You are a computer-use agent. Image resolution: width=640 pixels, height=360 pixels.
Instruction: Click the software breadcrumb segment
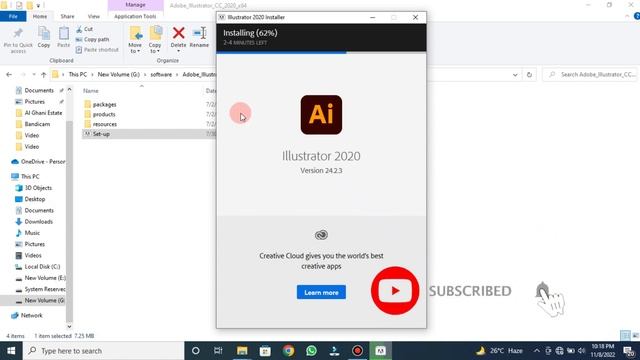point(161,75)
